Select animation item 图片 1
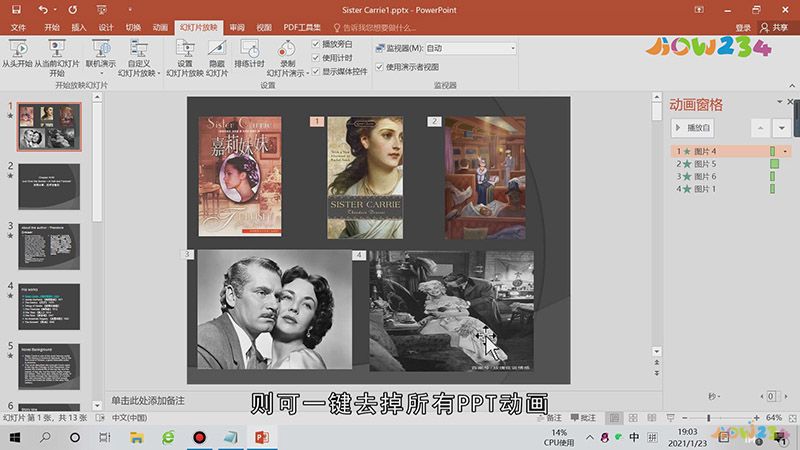Screen dimensions: 800x450 731,189
